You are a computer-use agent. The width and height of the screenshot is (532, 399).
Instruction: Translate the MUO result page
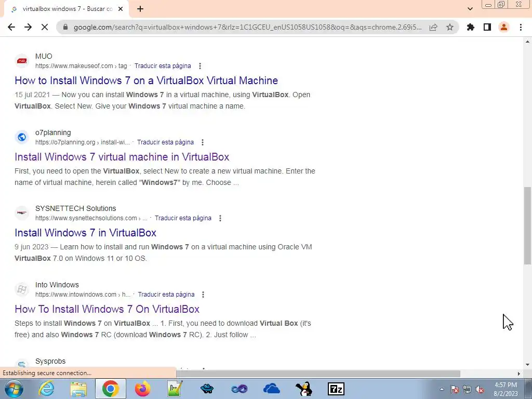coord(163,66)
